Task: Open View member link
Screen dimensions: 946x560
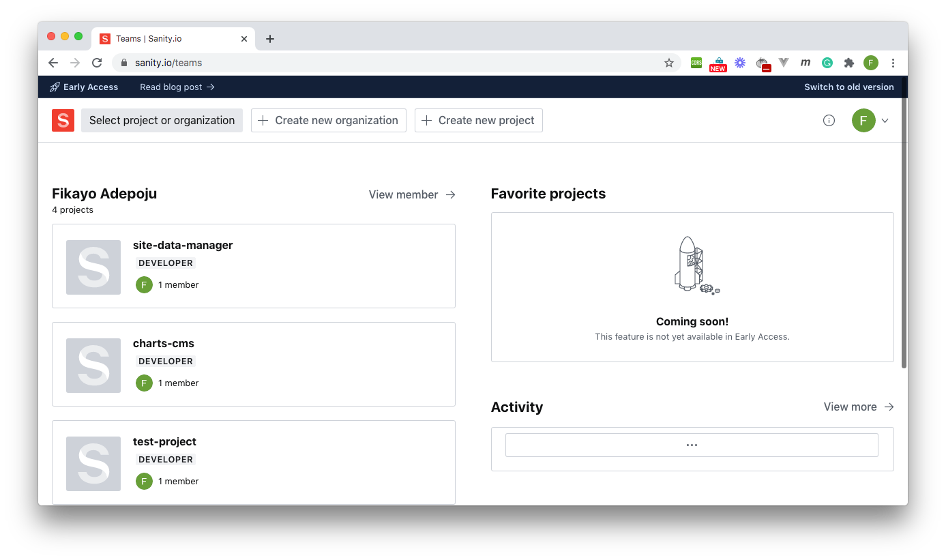Action: (x=412, y=194)
